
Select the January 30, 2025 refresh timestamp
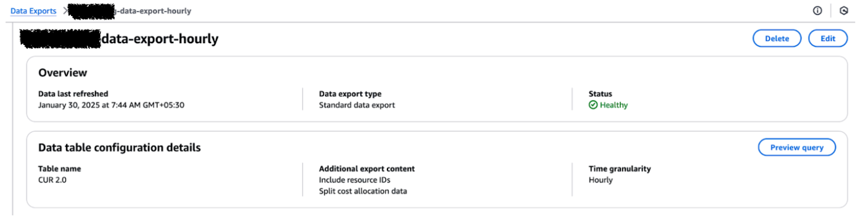tap(111, 105)
